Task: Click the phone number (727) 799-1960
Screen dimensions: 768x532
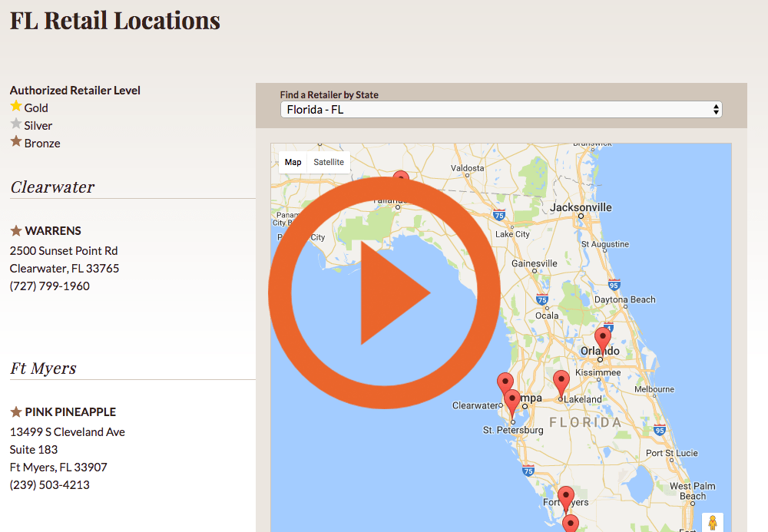Action: (49, 286)
